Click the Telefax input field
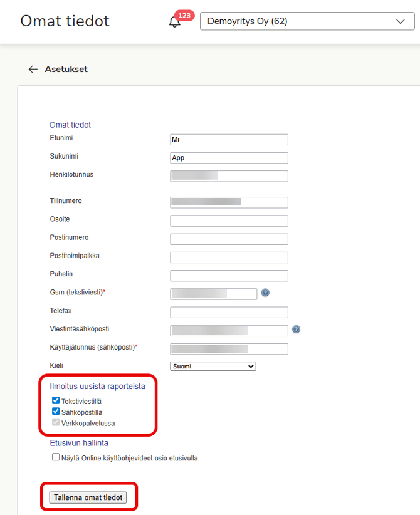 pos(229,312)
